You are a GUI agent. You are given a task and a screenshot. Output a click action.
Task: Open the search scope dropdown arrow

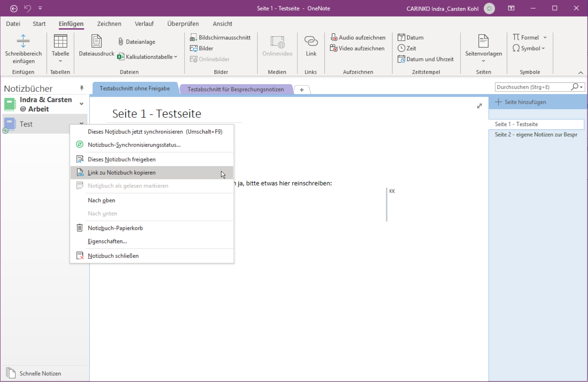click(581, 87)
